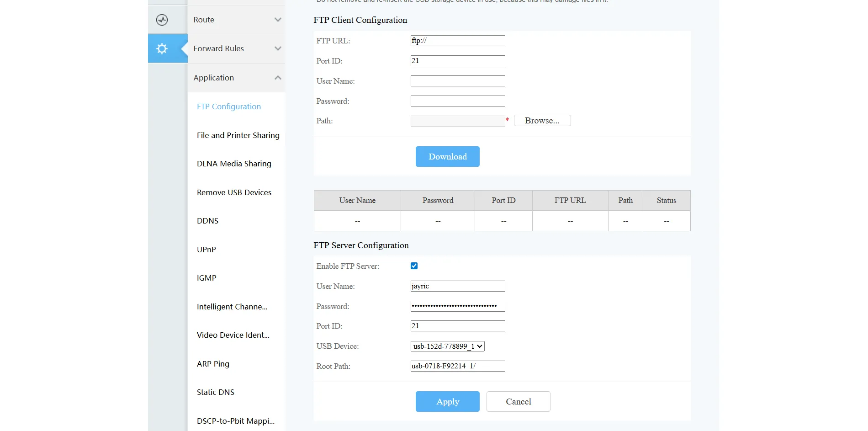Select FTP Configuration in the sidebar

click(x=228, y=106)
